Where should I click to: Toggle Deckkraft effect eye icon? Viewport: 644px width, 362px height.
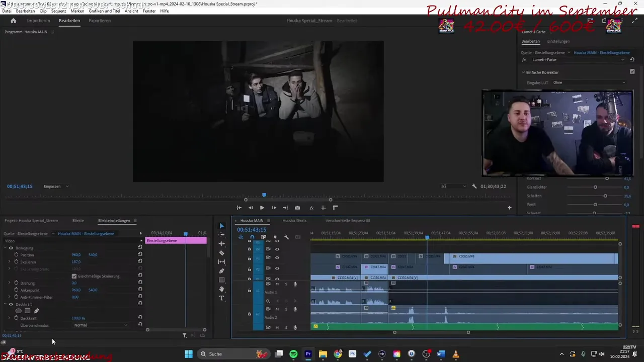[x=11, y=304]
